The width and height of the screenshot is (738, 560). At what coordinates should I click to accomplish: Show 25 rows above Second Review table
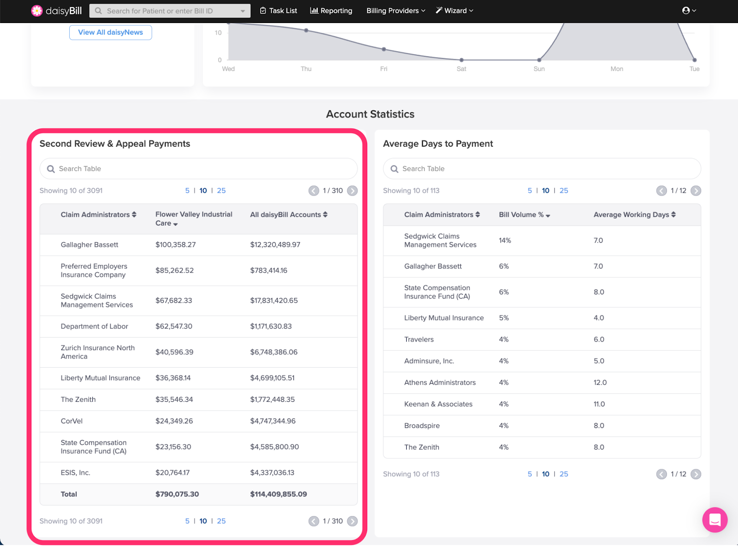click(221, 191)
